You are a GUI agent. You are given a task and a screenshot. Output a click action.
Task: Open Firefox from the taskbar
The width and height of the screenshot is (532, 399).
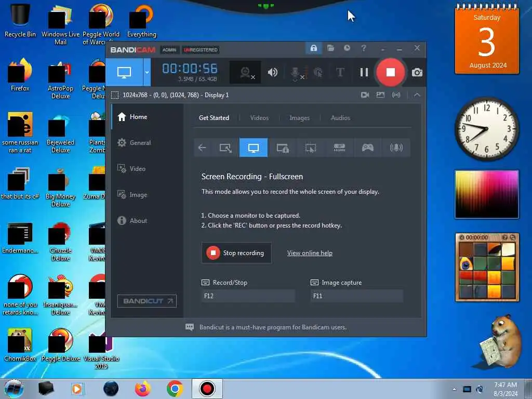143,389
